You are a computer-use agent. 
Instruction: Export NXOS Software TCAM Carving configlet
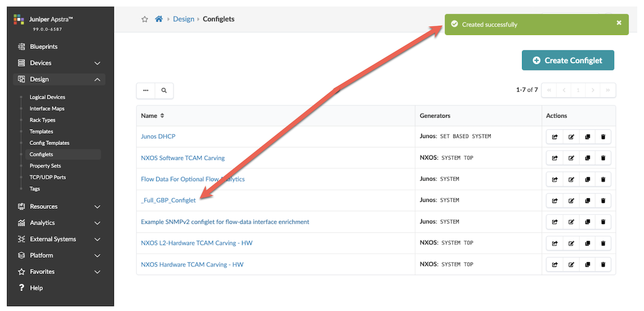555,158
